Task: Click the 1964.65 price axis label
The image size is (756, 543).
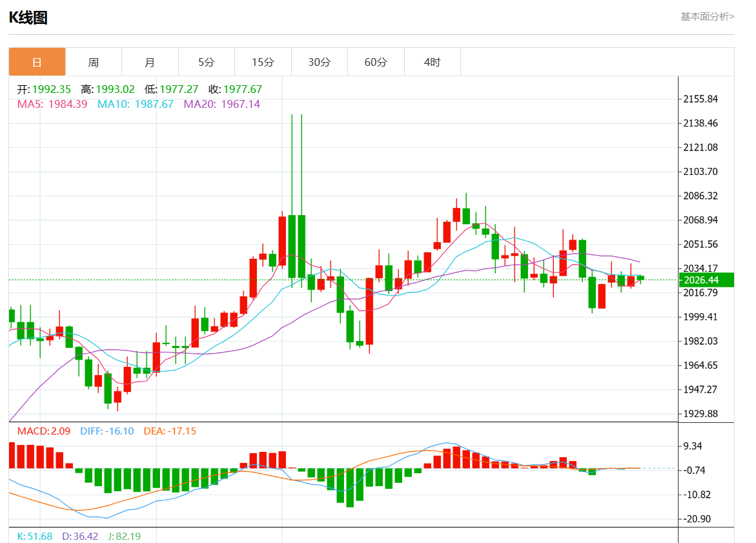Action: [x=700, y=365]
